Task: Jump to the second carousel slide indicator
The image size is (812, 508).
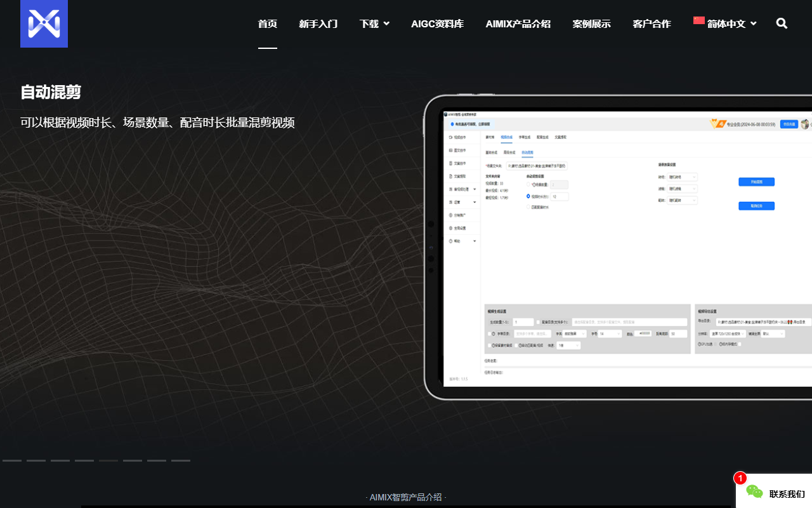Action: coord(36,460)
